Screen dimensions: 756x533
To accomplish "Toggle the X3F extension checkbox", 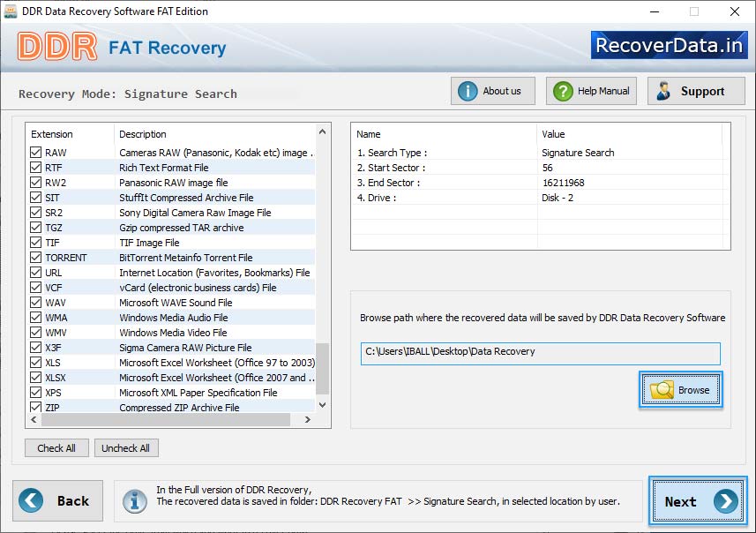I will pyautogui.click(x=35, y=348).
